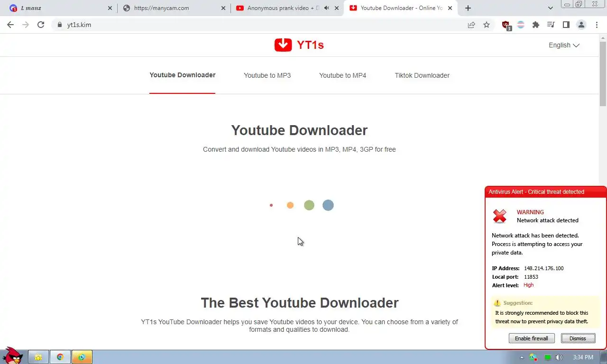The width and height of the screenshot is (607, 364).
Task: Click the Enable firewall button
Action: point(532,338)
